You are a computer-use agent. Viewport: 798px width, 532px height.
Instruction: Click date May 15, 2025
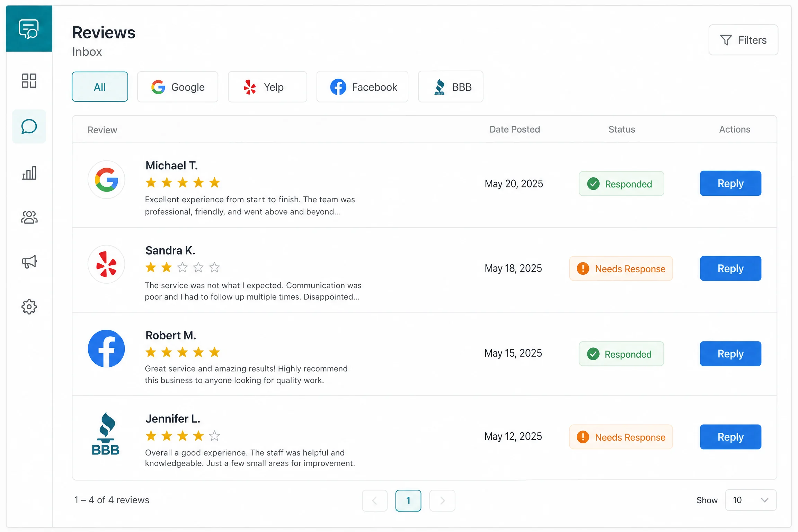pos(513,353)
